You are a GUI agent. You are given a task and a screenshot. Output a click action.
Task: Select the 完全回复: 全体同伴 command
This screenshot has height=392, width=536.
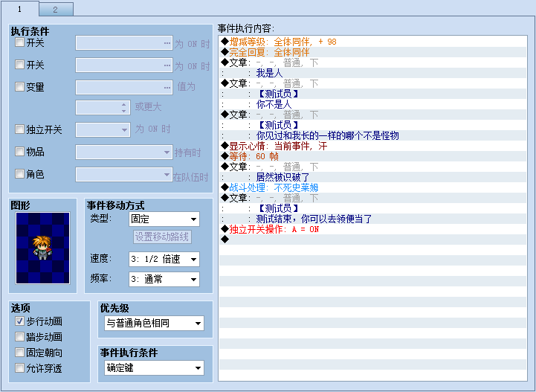pyautogui.click(x=372, y=52)
